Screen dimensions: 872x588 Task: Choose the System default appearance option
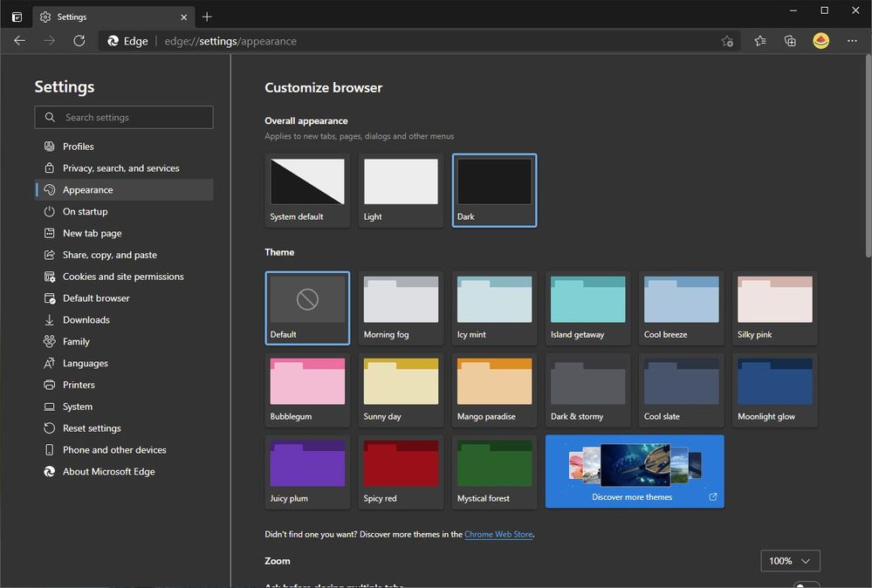[x=307, y=190]
